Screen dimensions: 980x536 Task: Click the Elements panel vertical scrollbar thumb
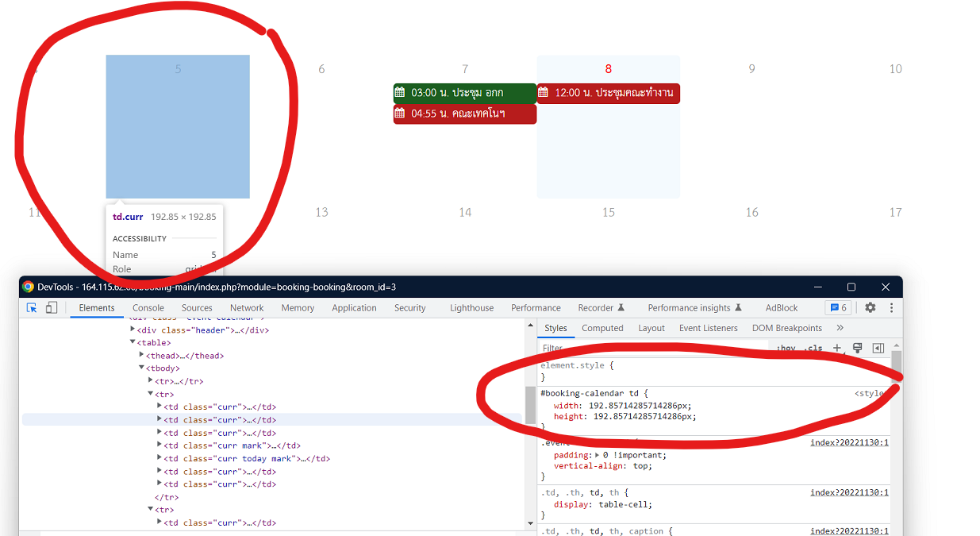pyautogui.click(x=529, y=405)
